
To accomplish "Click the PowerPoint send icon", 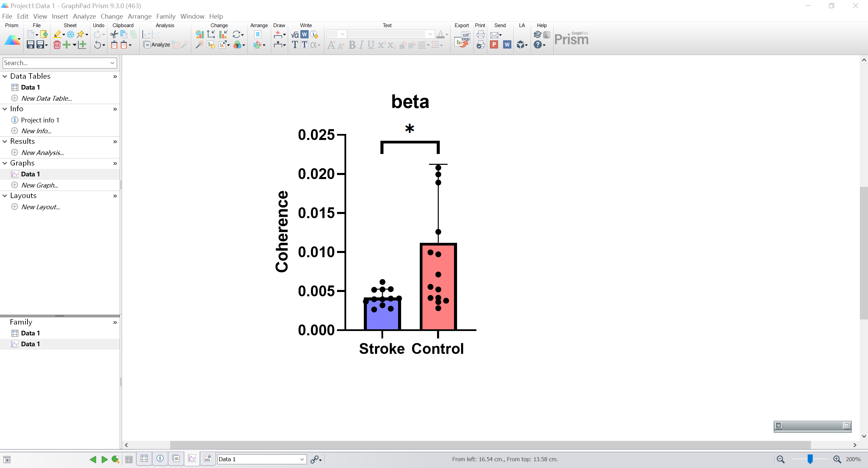I will point(494,45).
